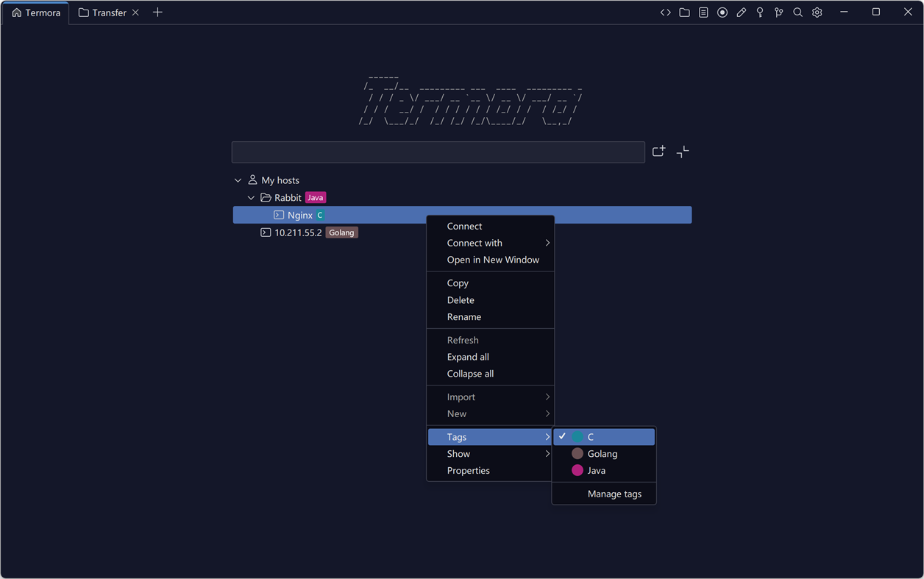Click the terminal icon beside 10.211.55.2
This screenshot has width=924, height=579.
(x=266, y=232)
